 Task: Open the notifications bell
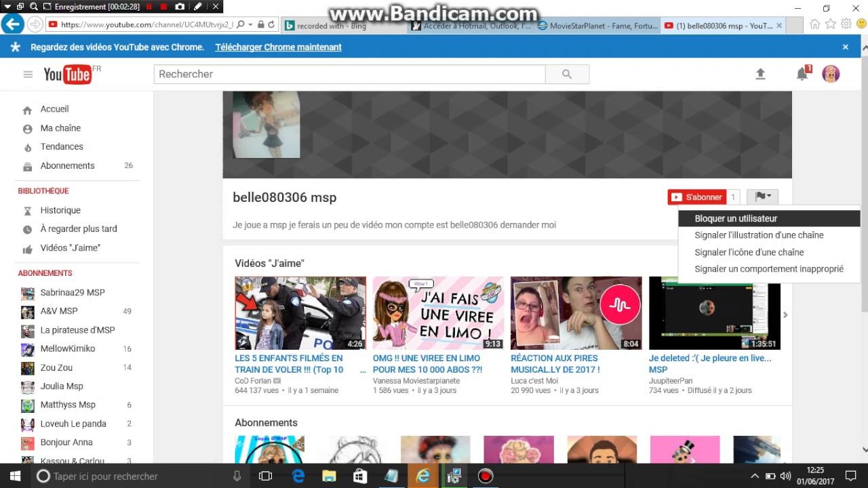pos(803,74)
